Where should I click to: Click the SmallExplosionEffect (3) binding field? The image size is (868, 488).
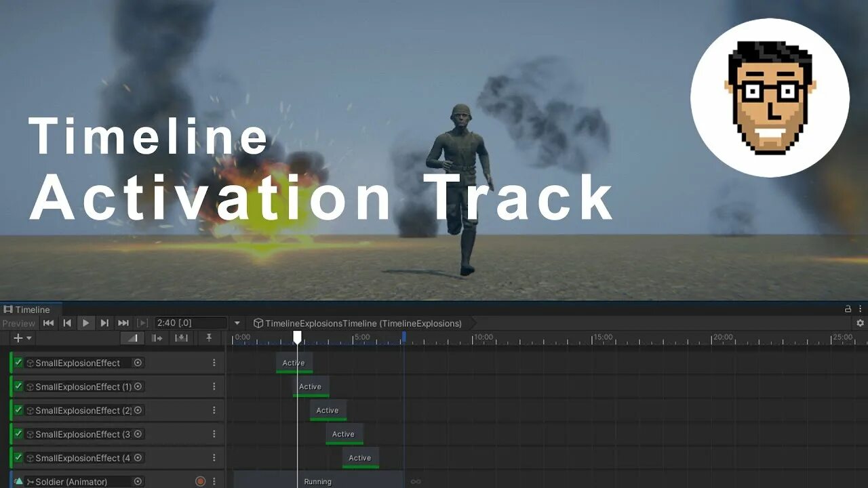[85, 434]
